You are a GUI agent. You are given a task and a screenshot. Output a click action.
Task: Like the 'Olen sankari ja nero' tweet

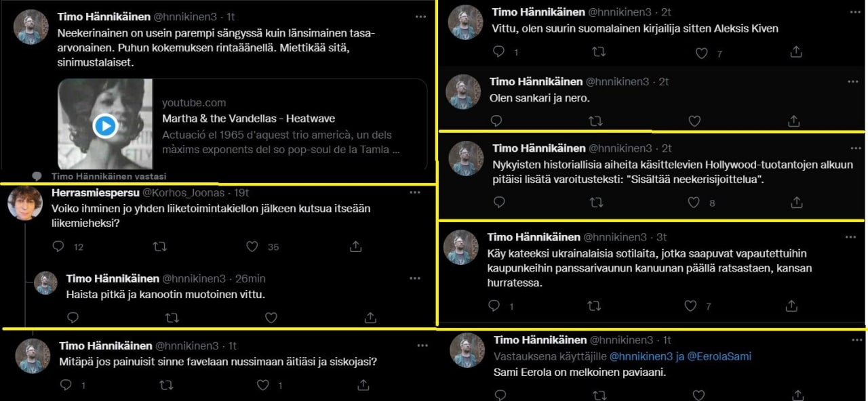[694, 121]
